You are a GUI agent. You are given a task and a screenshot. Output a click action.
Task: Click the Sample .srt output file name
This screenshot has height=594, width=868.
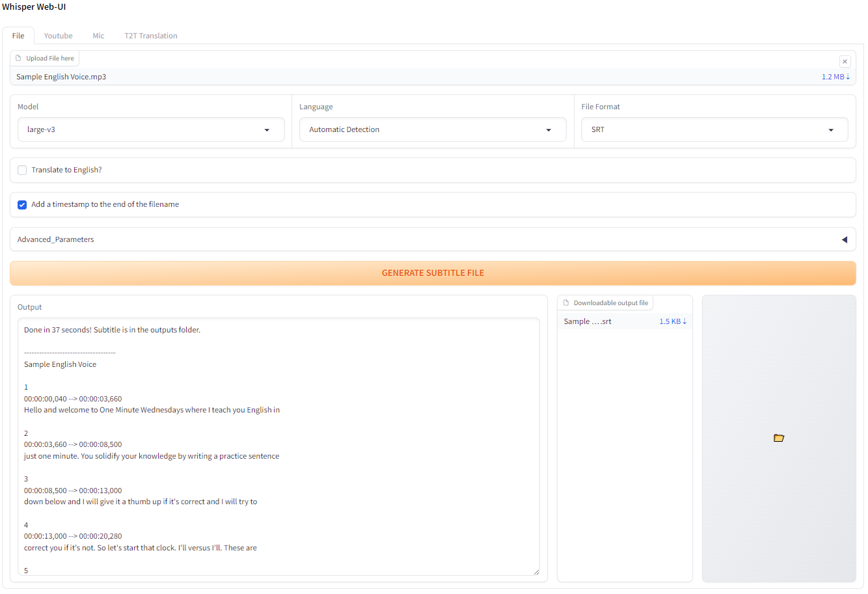click(588, 321)
